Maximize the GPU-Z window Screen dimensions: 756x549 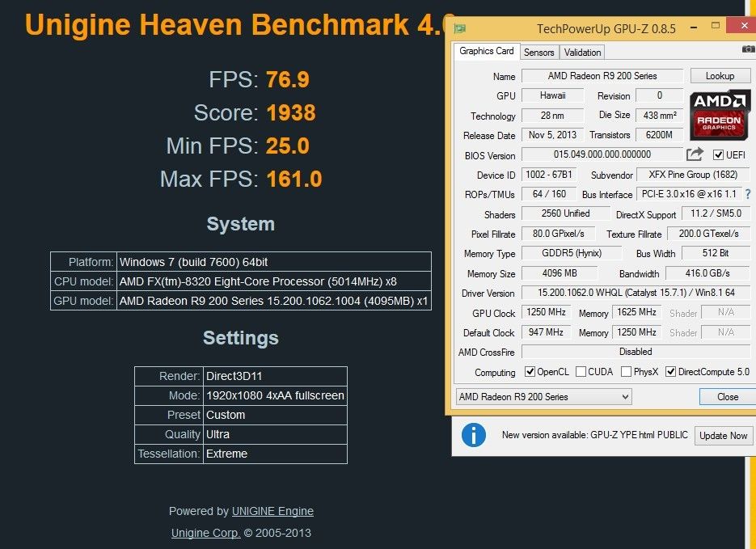point(716,26)
